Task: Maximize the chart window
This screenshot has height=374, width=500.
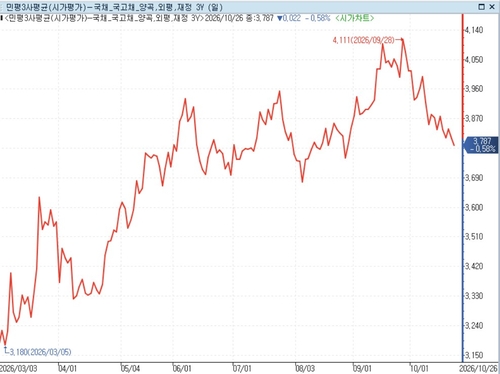Action: point(481,7)
